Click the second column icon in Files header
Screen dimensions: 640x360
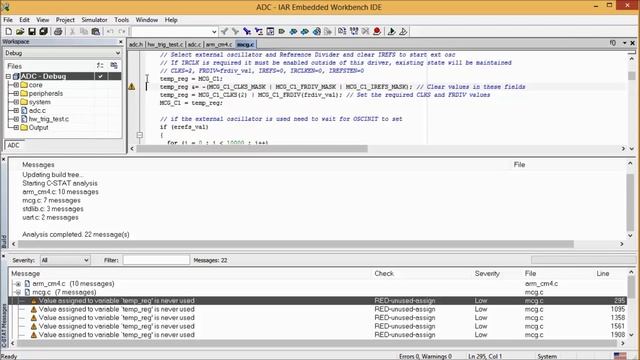point(114,66)
